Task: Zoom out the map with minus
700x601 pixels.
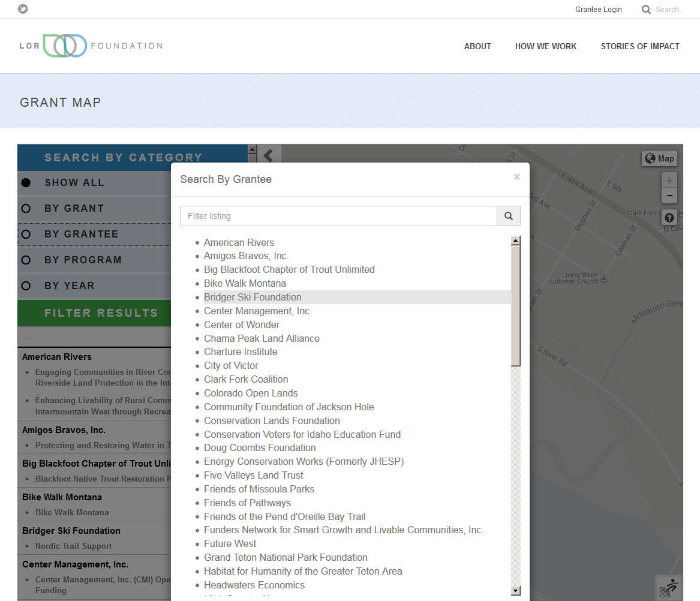Action: pos(669,196)
